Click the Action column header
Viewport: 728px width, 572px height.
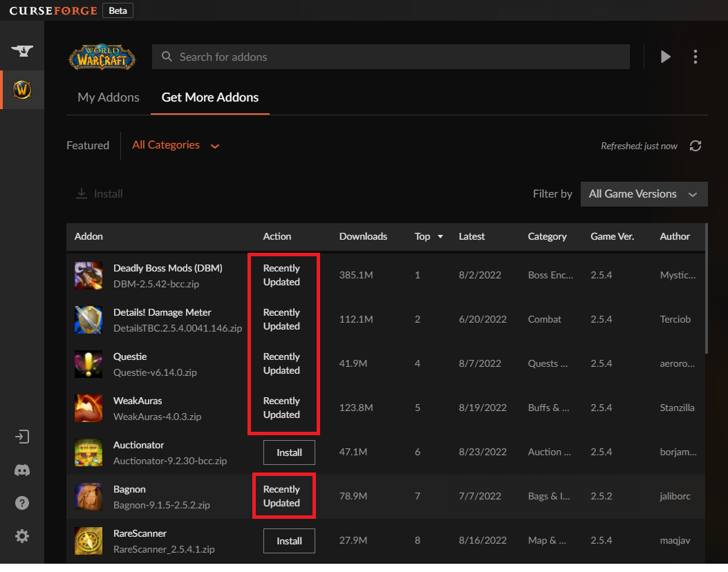(277, 236)
